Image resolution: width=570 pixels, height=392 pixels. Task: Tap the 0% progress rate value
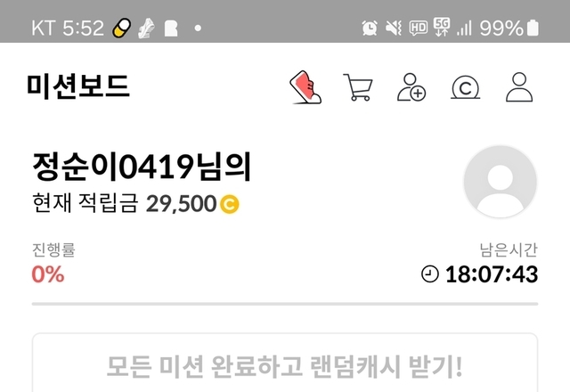48,274
